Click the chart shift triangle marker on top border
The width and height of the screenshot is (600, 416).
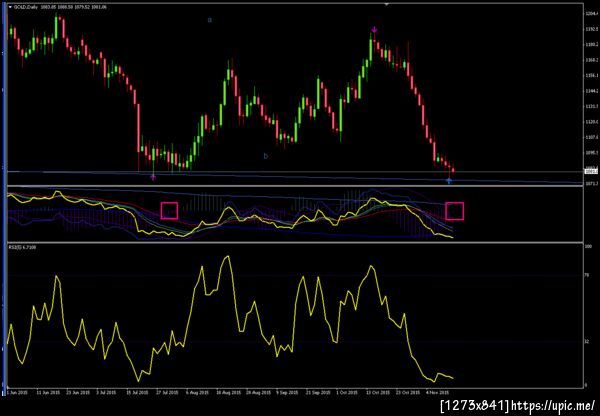(x=386, y=4)
